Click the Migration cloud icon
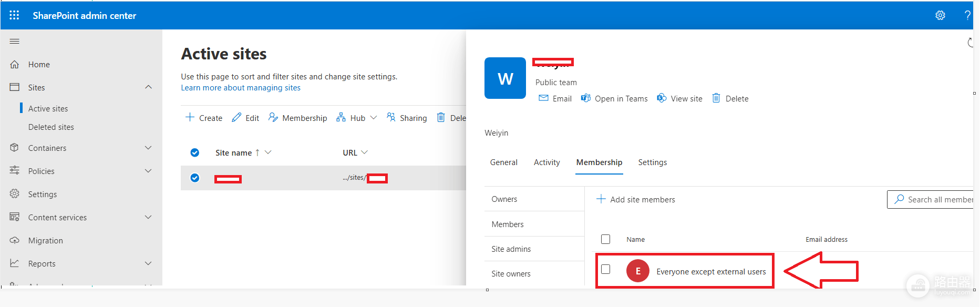The width and height of the screenshot is (980, 307). [x=15, y=240]
